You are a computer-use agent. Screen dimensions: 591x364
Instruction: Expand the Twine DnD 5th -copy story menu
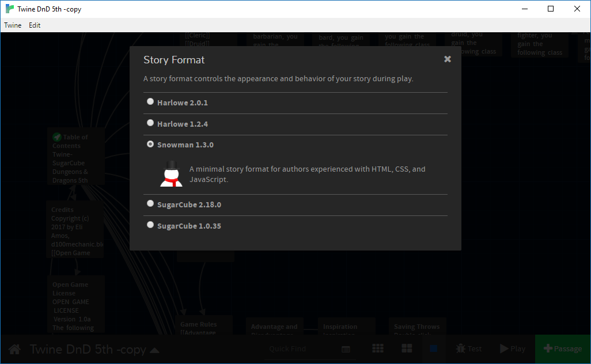(x=94, y=350)
